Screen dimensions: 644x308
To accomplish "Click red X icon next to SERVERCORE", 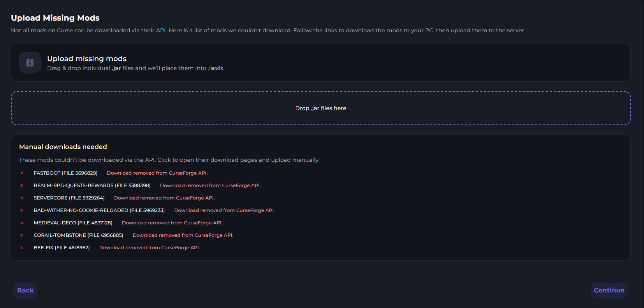I will (x=22, y=198).
